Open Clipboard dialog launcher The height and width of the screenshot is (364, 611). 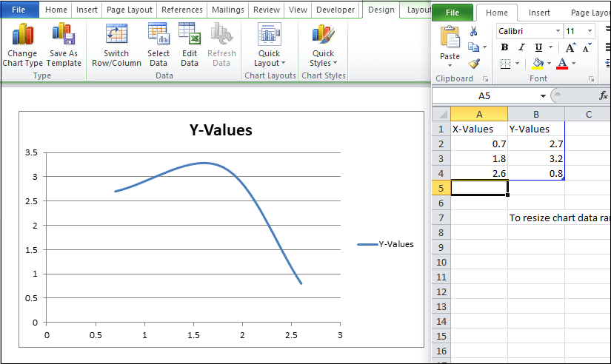[486, 79]
